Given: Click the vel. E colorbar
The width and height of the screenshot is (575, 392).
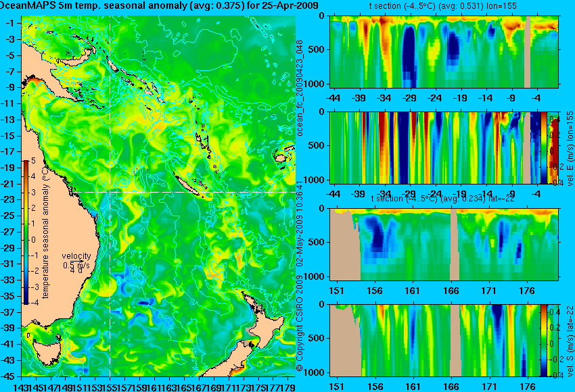Looking at the screenshot, I should [544, 147].
